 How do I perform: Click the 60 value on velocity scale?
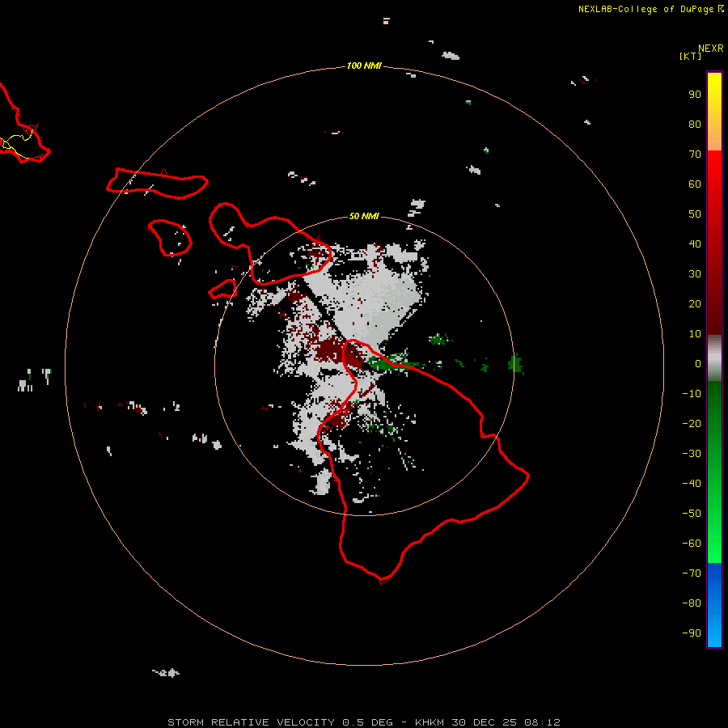[x=695, y=184]
